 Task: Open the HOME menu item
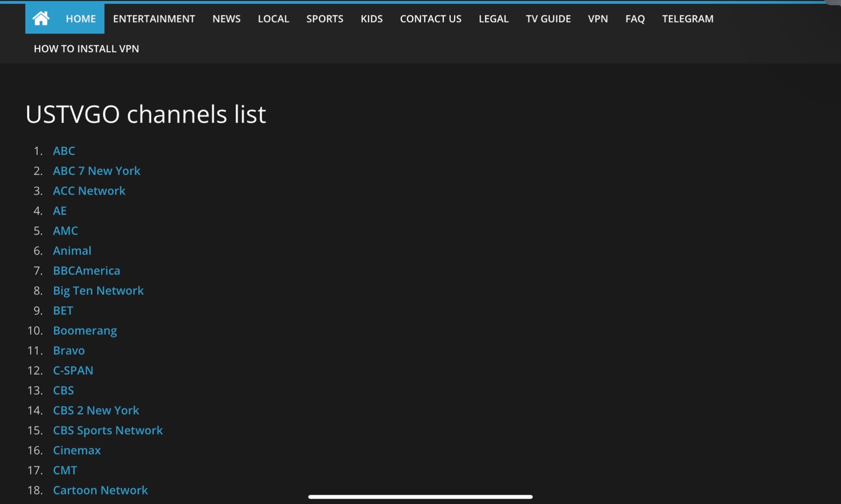81,19
